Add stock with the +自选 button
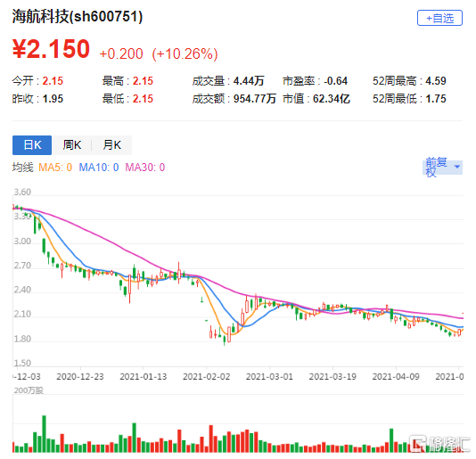The height and width of the screenshot is (459, 476). tap(439, 18)
